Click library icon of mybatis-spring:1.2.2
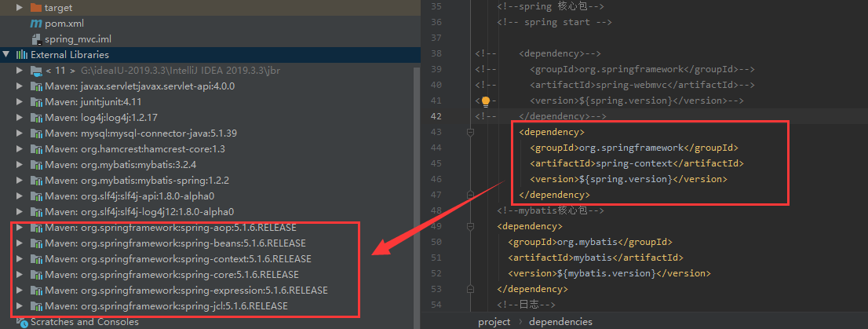 point(36,181)
